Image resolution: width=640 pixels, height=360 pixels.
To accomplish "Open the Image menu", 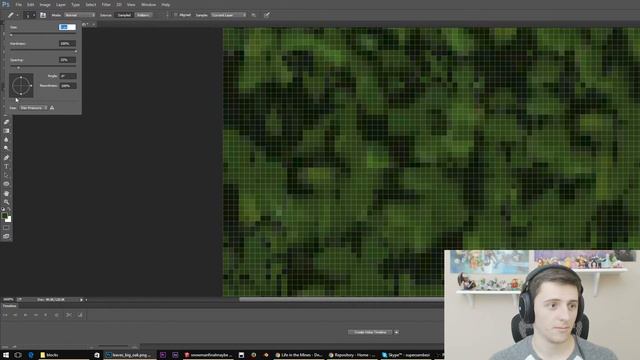I will point(45,5).
